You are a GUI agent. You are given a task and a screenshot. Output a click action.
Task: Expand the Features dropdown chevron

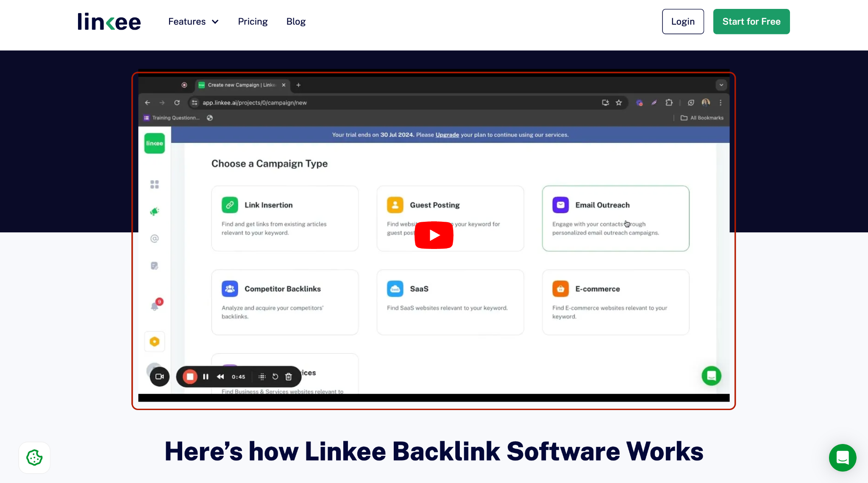[x=215, y=22]
